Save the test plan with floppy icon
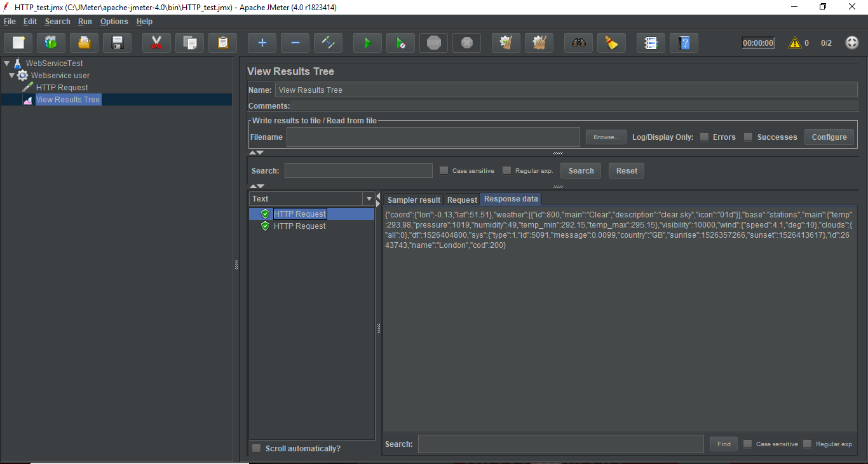 coord(118,43)
